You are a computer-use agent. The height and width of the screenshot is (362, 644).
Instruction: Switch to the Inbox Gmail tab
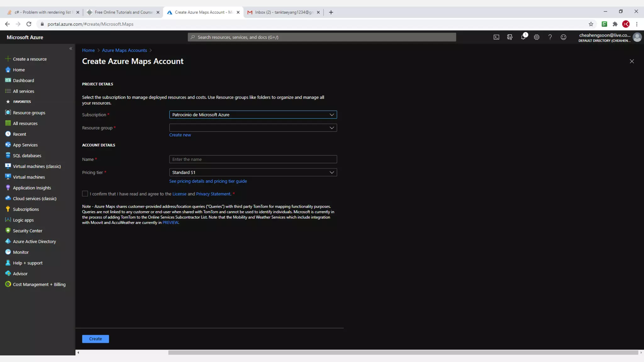pos(283,12)
